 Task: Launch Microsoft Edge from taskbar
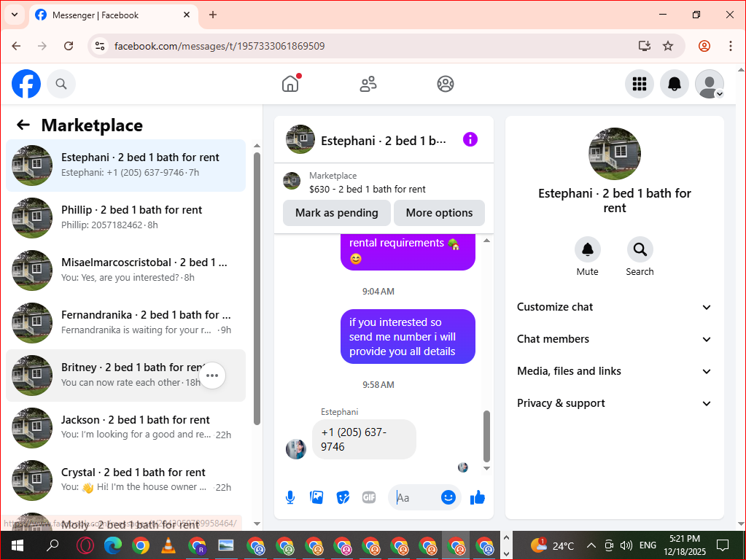coord(113,545)
